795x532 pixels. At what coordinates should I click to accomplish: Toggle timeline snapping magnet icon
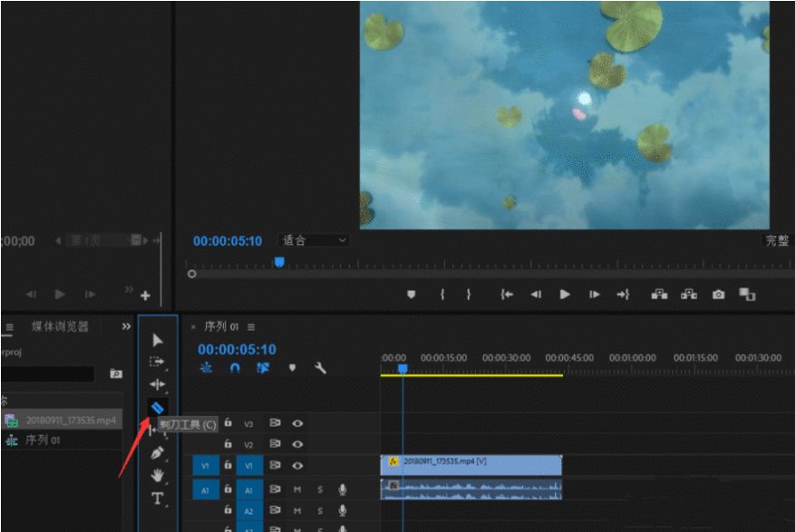tap(235, 368)
